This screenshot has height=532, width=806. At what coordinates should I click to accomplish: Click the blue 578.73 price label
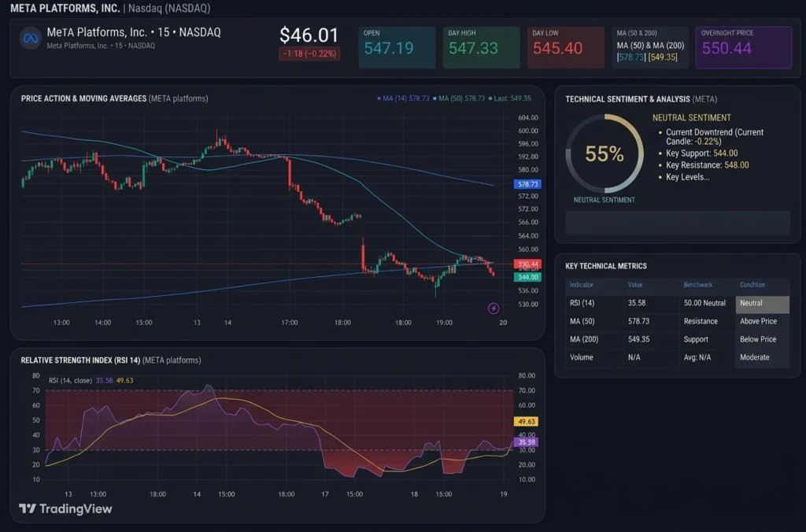point(527,184)
